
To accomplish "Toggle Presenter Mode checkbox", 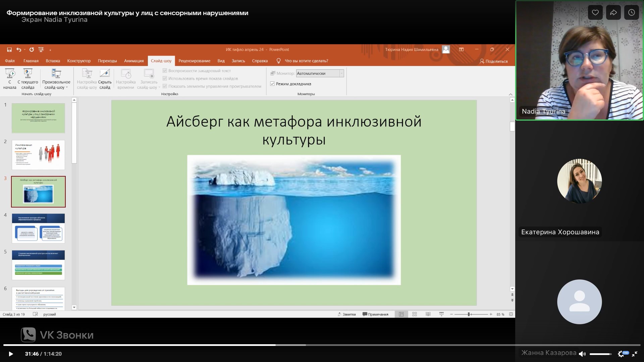I will 272,84.
